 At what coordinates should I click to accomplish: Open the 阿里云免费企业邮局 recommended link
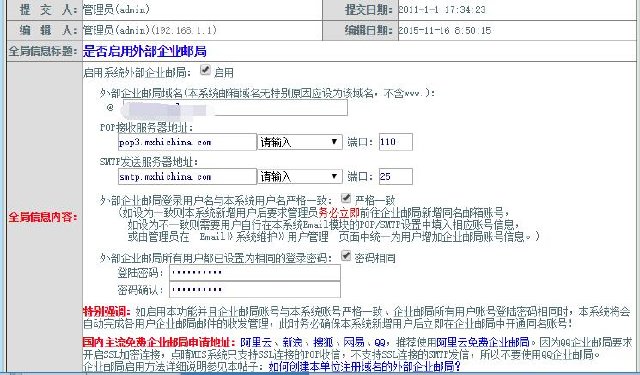pyautogui.click(x=483, y=342)
